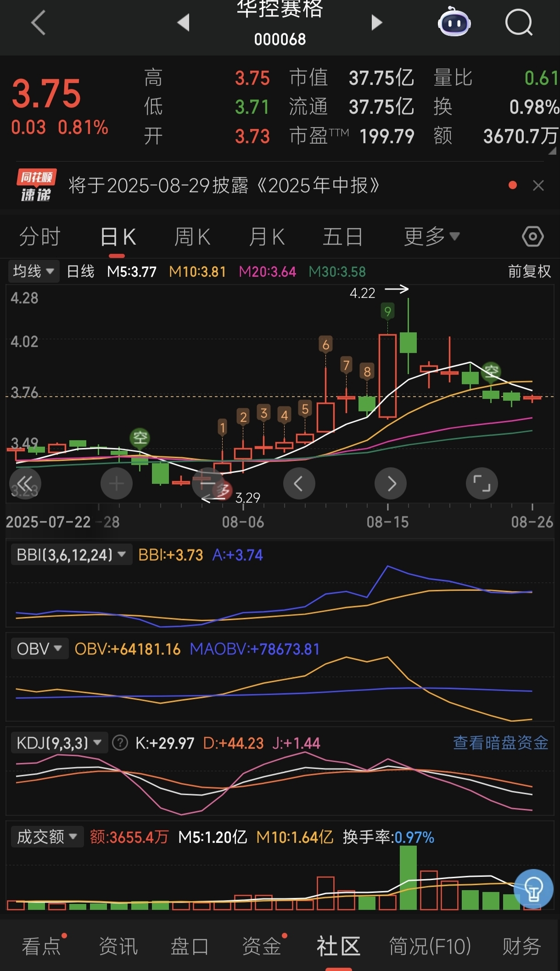Tap the stock code 000068
Viewport: 560px width, 971px height.
coord(280,39)
